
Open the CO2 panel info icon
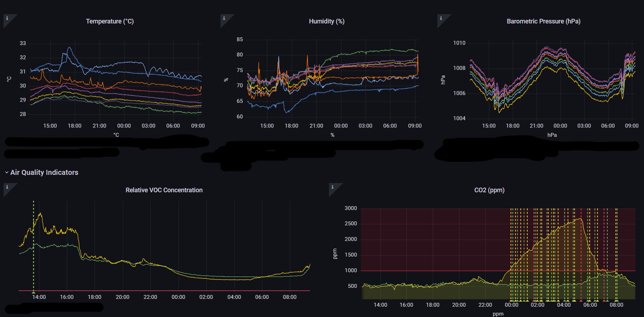click(x=332, y=187)
